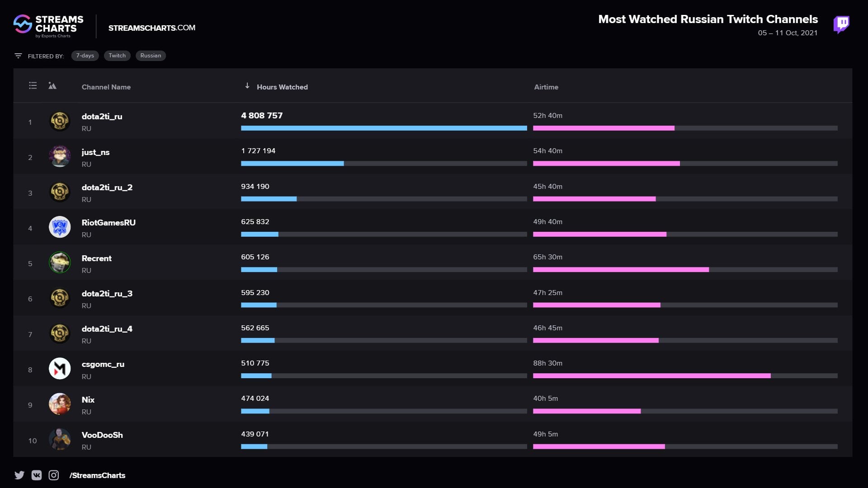The height and width of the screenshot is (488, 868).
Task: Click the avatar column header icon
Action: (52, 86)
